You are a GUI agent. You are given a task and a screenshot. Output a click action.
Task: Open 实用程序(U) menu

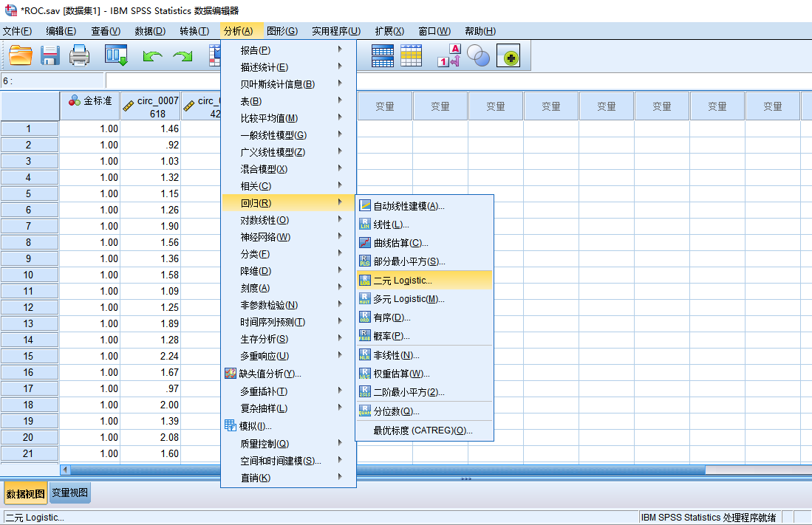pos(336,31)
